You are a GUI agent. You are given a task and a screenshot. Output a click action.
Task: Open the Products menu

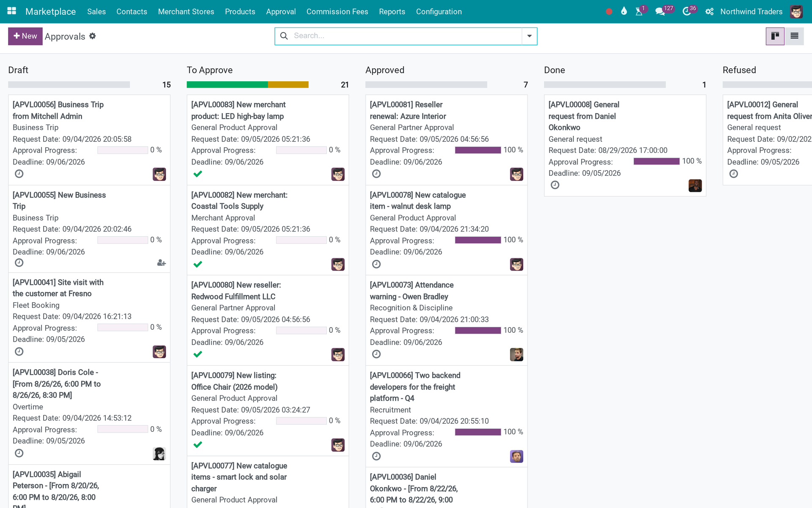coord(240,11)
